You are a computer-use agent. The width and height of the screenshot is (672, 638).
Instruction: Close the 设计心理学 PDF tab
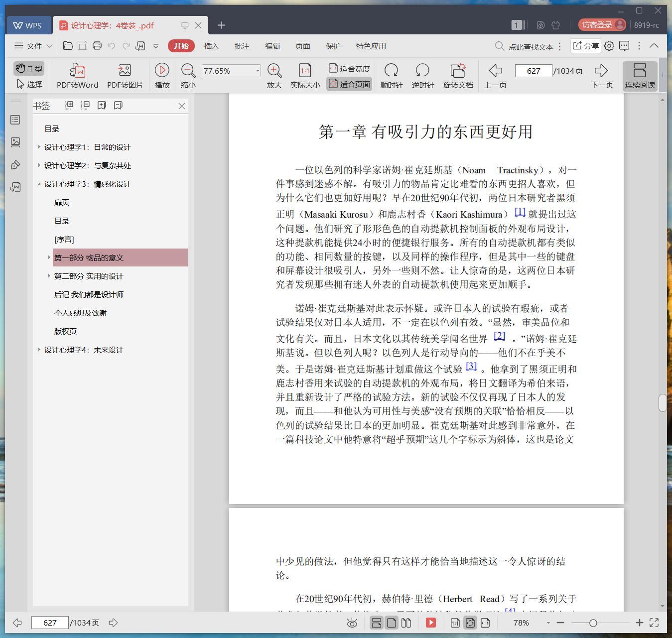point(198,25)
